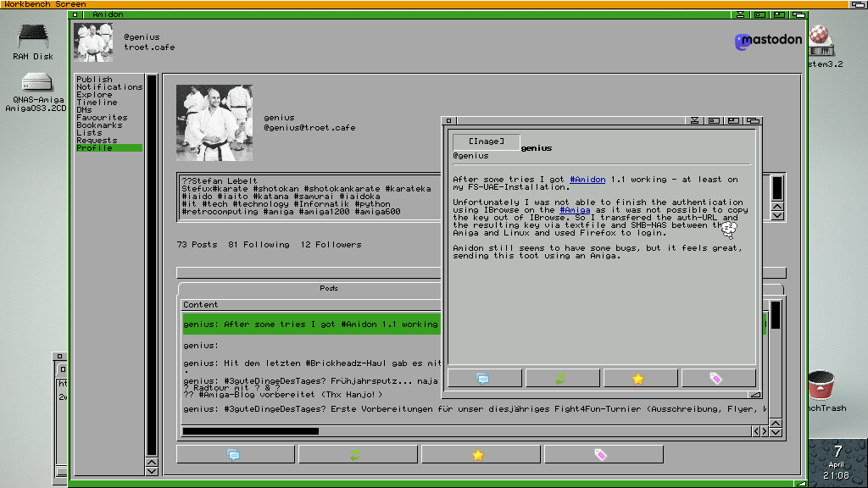This screenshot has height=488, width=868.
Task: Click the [Image] button in toot popup
Action: (x=486, y=141)
